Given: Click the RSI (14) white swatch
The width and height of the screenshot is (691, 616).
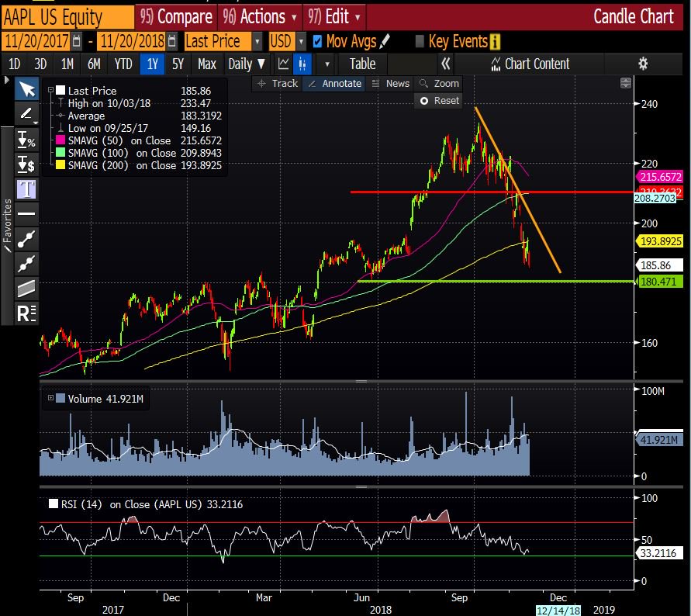Looking at the screenshot, I should tap(54, 504).
